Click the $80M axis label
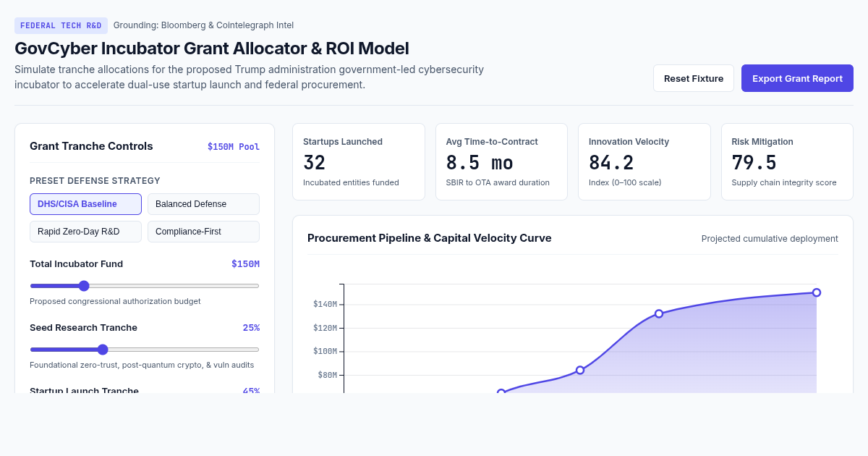Screen dimensions: 868x456 coord(327,375)
